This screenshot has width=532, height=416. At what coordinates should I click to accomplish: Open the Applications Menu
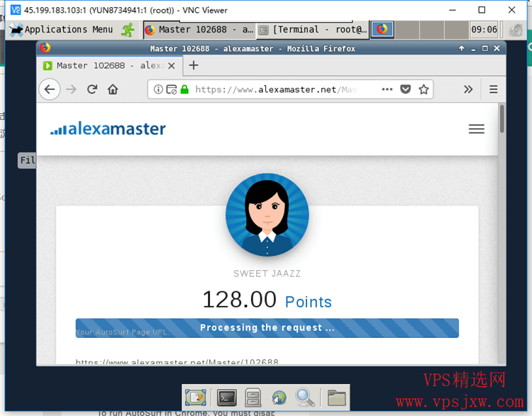coord(61,30)
